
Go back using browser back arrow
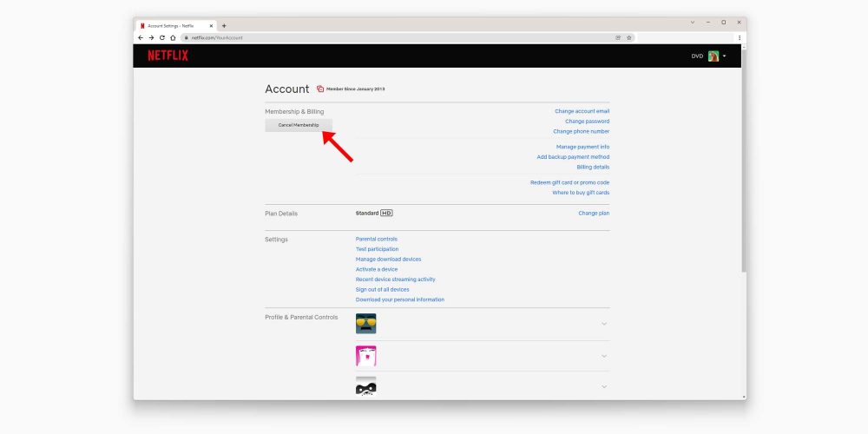[x=141, y=37]
